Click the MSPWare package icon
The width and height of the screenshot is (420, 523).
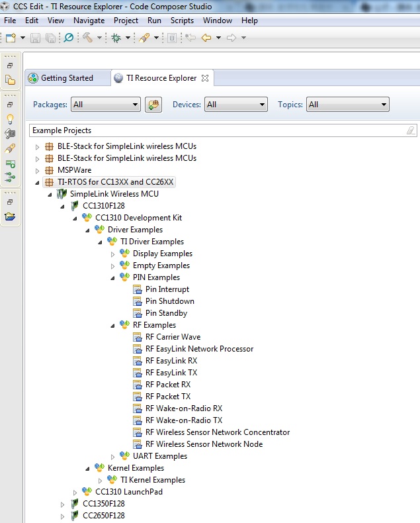pyautogui.click(x=49, y=170)
